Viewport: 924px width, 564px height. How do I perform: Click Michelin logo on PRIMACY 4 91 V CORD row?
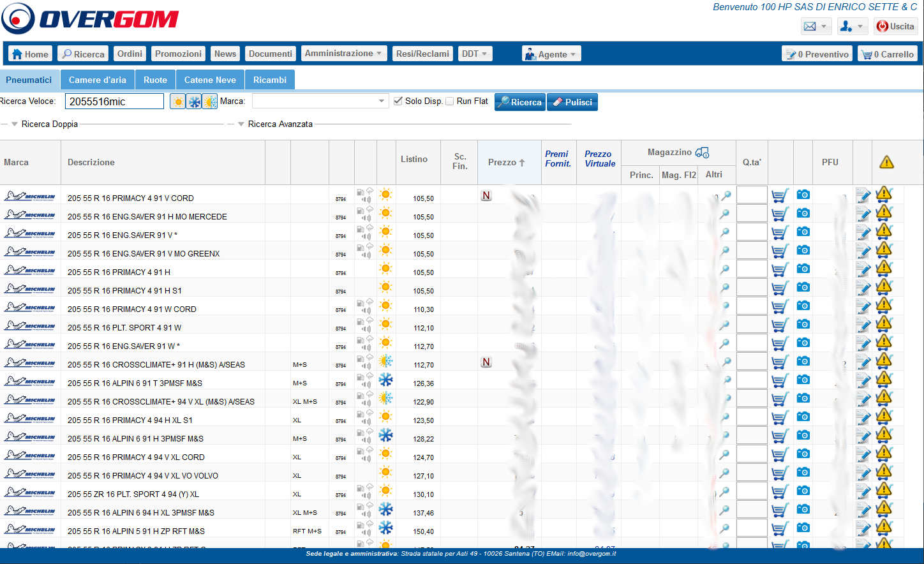tap(29, 196)
